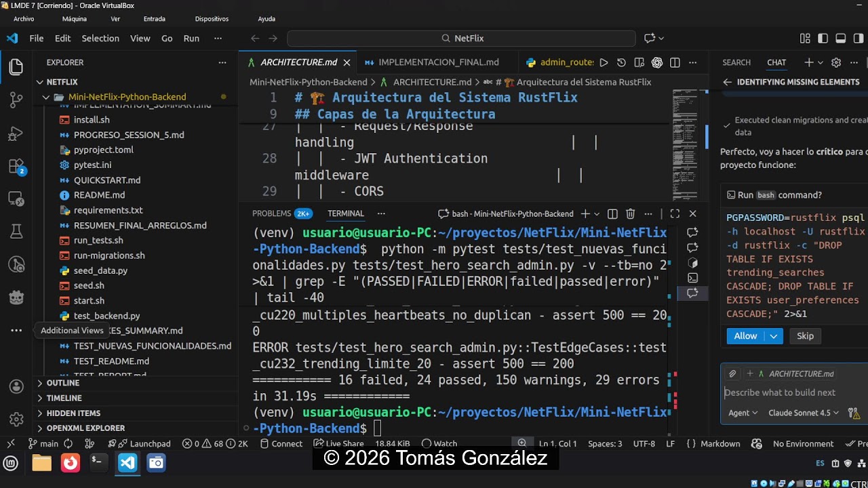Change model Claude Sonnet 4.5 dropdown
The width and height of the screenshot is (868, 488).
point(804,413)
